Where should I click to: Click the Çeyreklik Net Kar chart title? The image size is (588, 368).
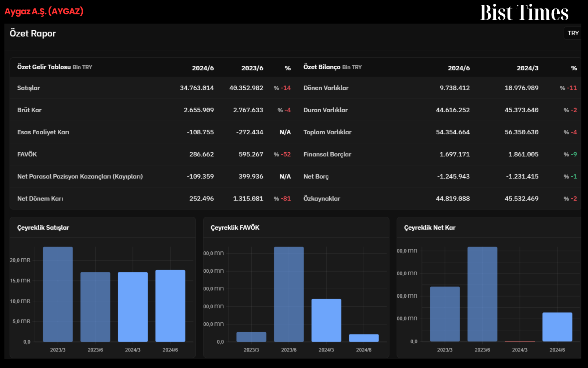[430, 227]
